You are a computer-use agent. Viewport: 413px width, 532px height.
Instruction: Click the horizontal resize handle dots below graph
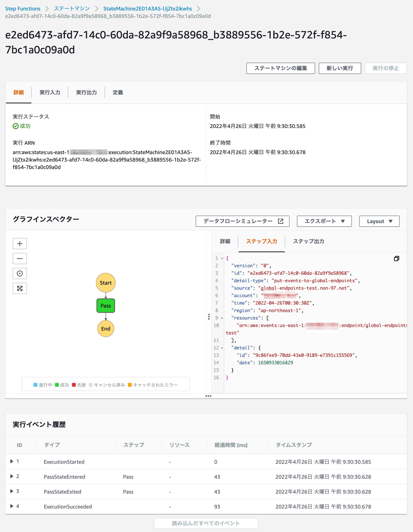(x=208, y=396)
